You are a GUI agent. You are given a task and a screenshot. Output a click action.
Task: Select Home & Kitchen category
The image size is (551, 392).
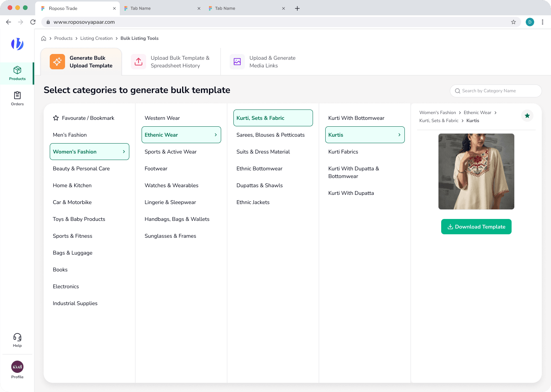[90, 185]
